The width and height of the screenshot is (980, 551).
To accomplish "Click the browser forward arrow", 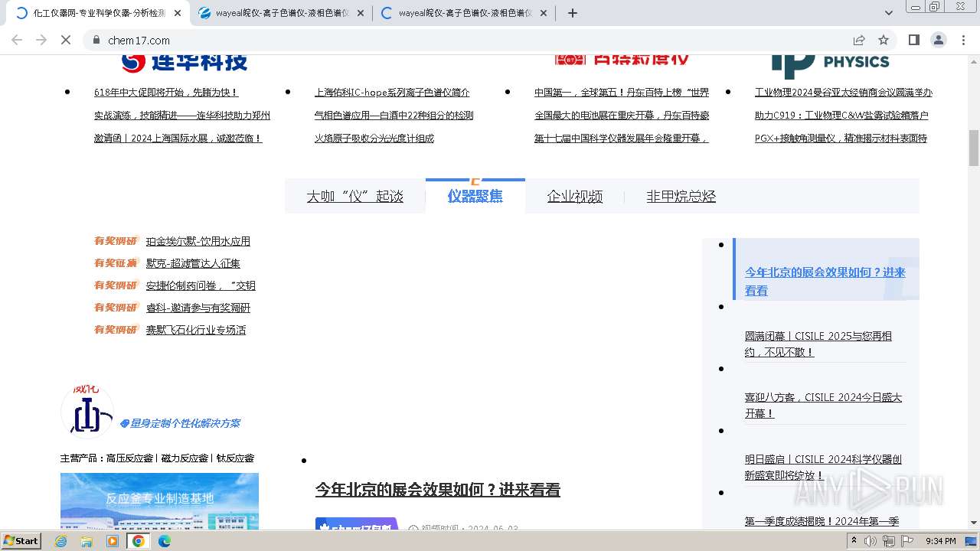I will pyautogui.click(x=41, y=40).
